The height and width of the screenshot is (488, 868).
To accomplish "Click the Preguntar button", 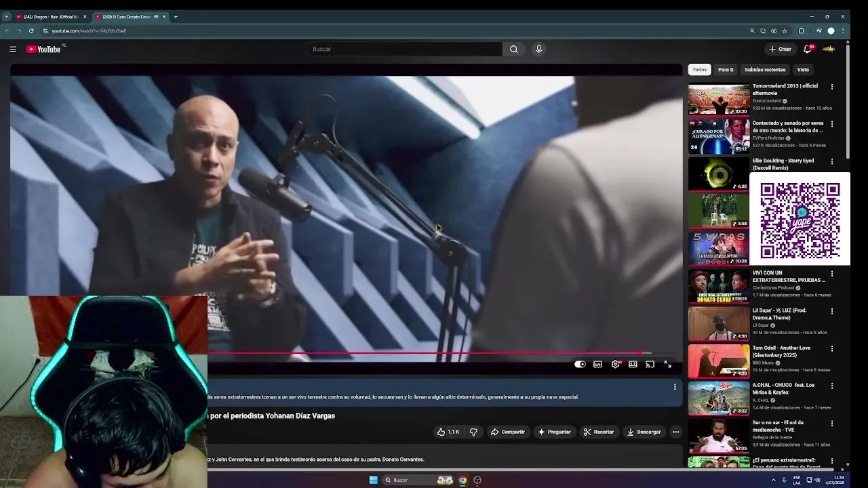I will pos(554,432).
